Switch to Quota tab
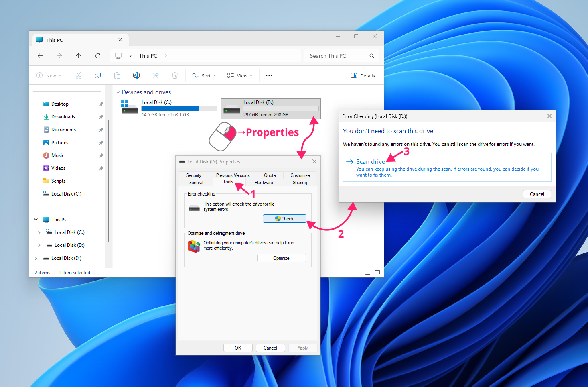The image size is (588, 387). (x=270, y=175)
